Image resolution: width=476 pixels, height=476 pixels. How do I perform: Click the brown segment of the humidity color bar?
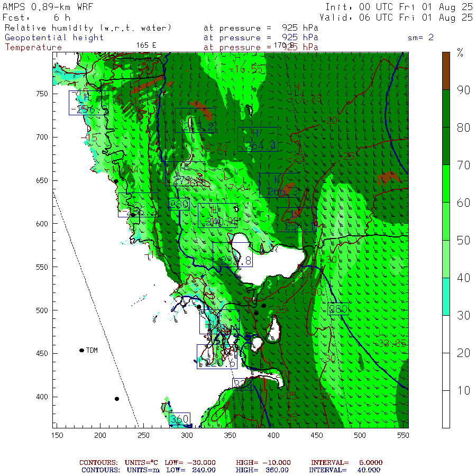click(x=446, y=71)
